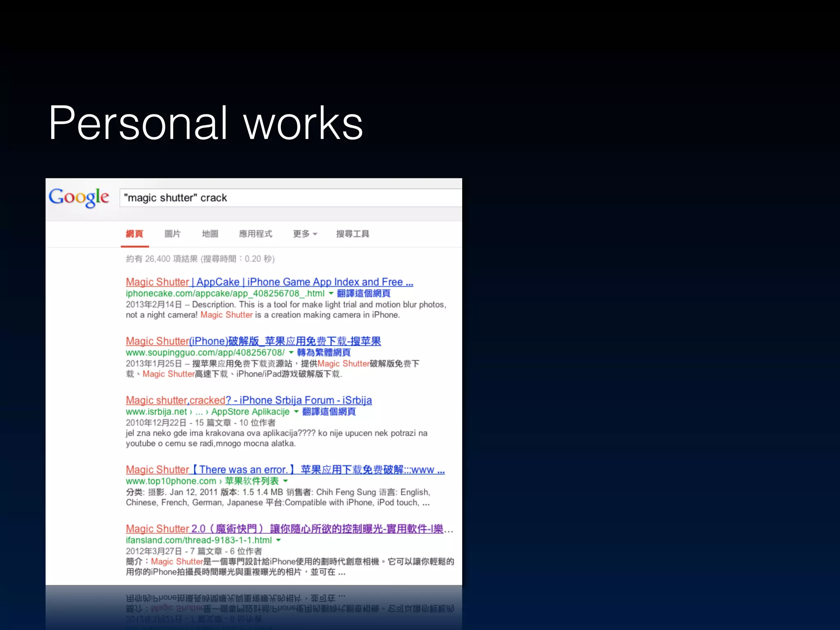This screenshot has height=630, width=840.
Task: Open the Magic Shutter 2.0 魔術快門 result
Action: pyautogui.click(x=284, y=529)
